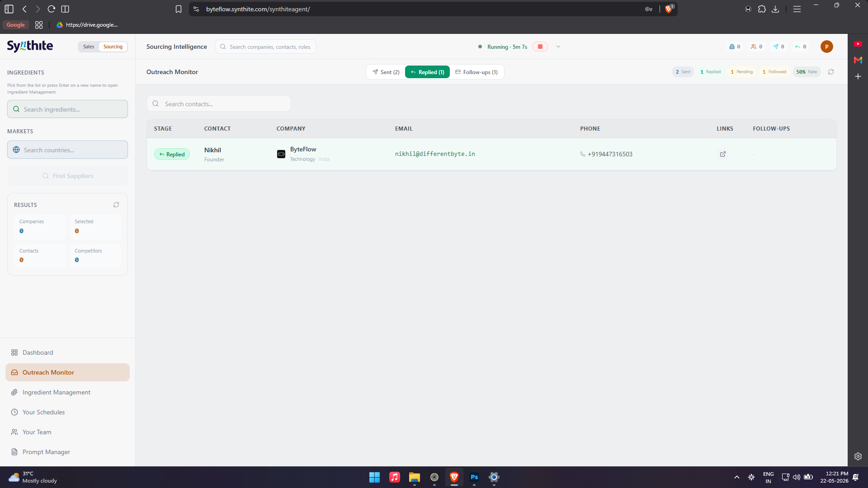Refresh the Results panel
This screenshot has height=488, width=868.
[x=116, y=205]
